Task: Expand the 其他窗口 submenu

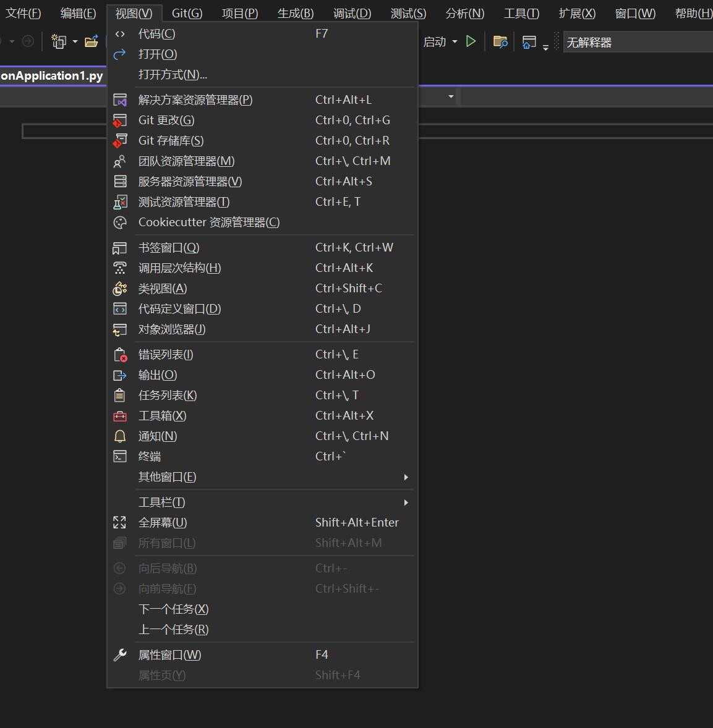Action: coord(167,476)
